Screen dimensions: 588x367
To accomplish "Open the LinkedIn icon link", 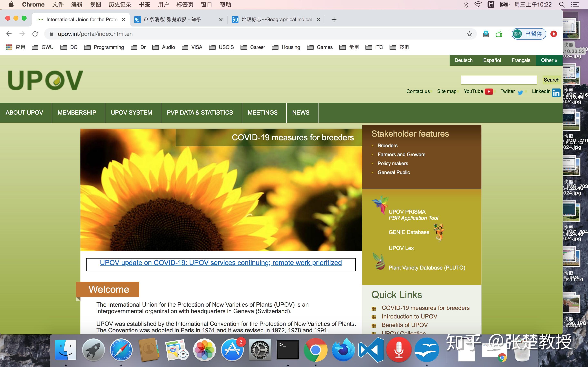I will click(x=556, y=93).
